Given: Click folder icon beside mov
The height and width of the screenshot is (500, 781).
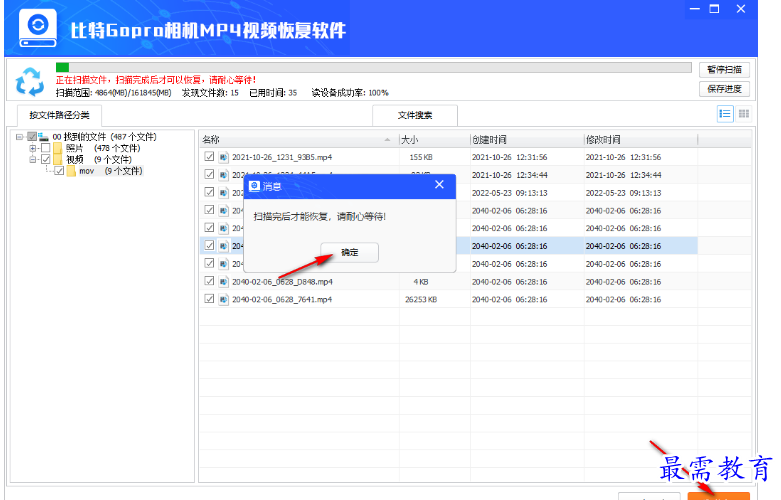Looking at the screenshot, I should [x=71, y=171].
